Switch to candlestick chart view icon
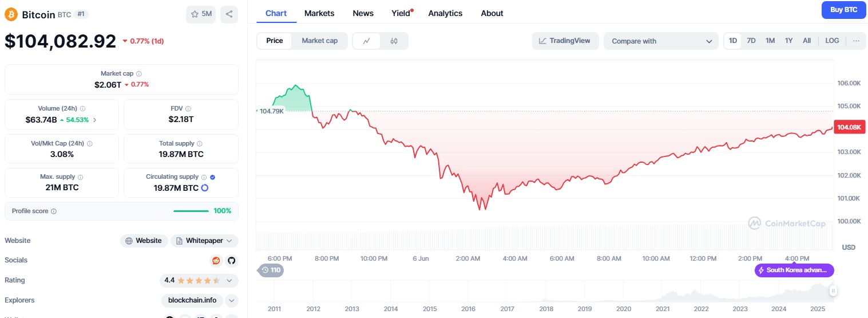The width and height of the screenshot is (868, 318). 394,41
